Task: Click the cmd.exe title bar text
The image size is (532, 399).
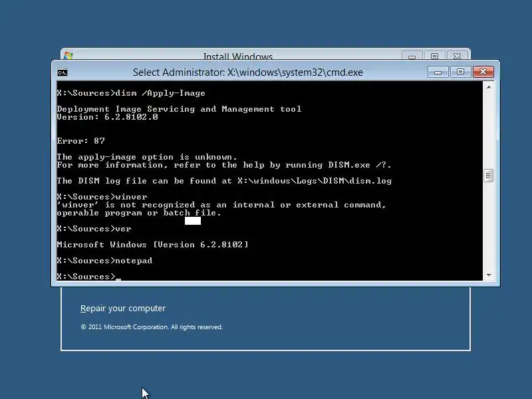Action: pos(247,72)
